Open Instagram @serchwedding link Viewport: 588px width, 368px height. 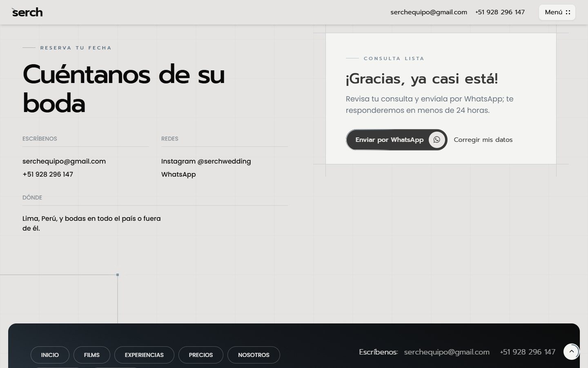pos(206,161)
